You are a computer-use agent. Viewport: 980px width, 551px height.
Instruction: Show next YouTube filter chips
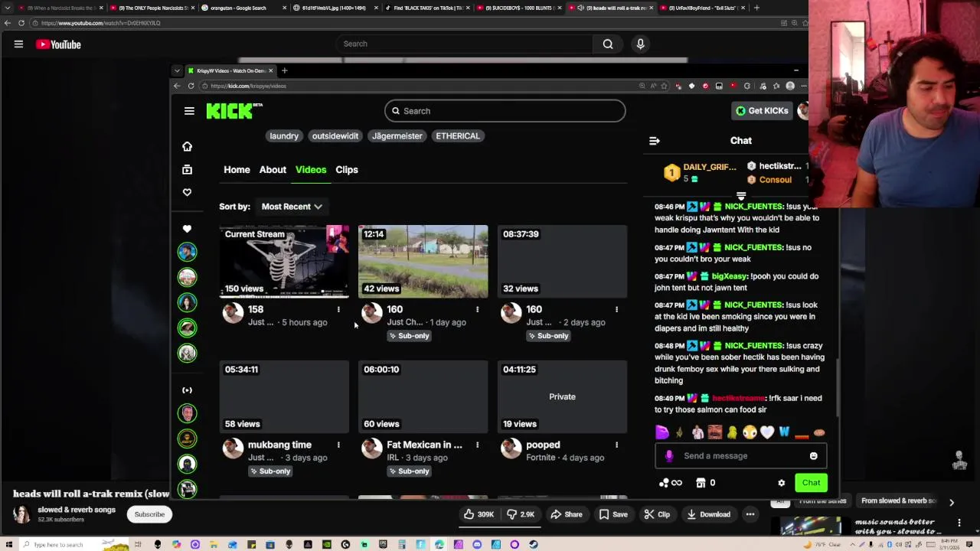point(952,502)
